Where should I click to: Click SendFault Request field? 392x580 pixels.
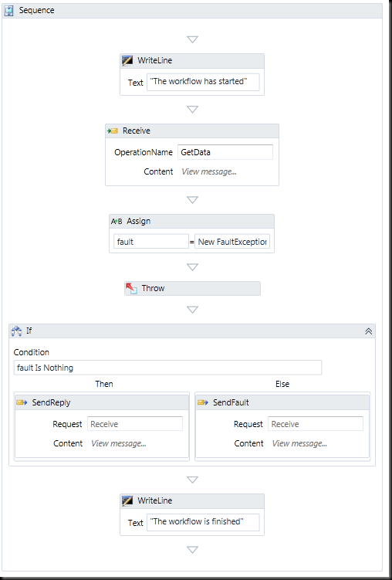316,424
